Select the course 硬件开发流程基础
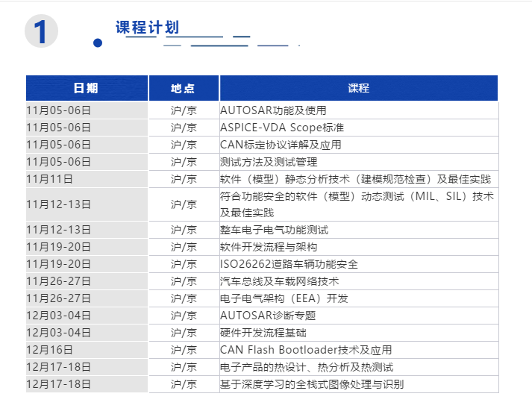The image size is (532, 420). (x=263, y=333)
